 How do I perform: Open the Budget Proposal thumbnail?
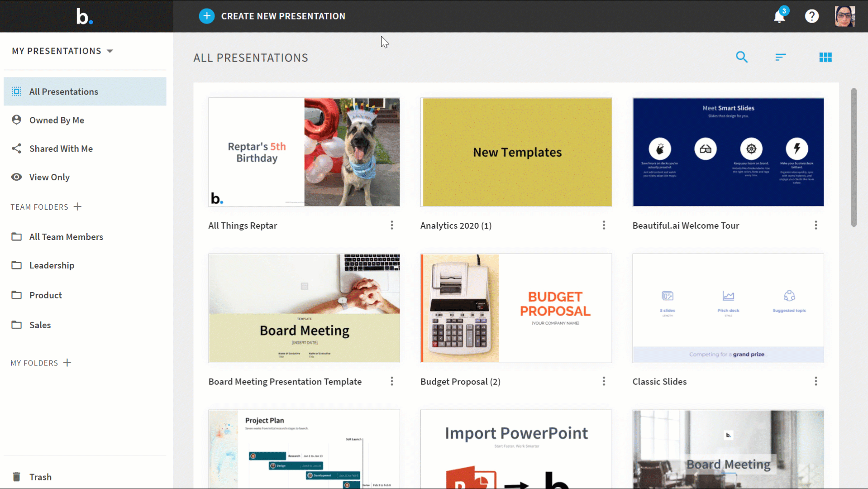click(516, 308)
